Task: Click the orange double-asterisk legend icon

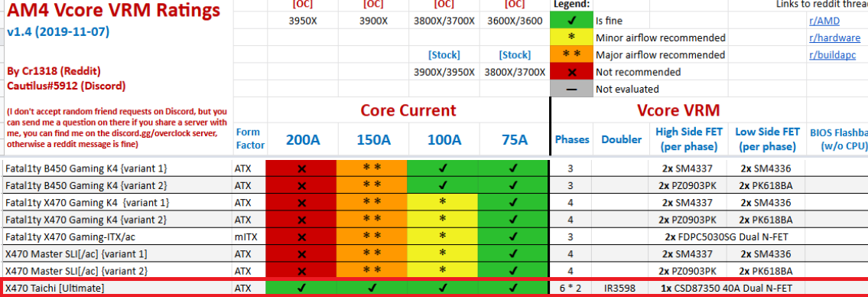Action: (571, 55)
